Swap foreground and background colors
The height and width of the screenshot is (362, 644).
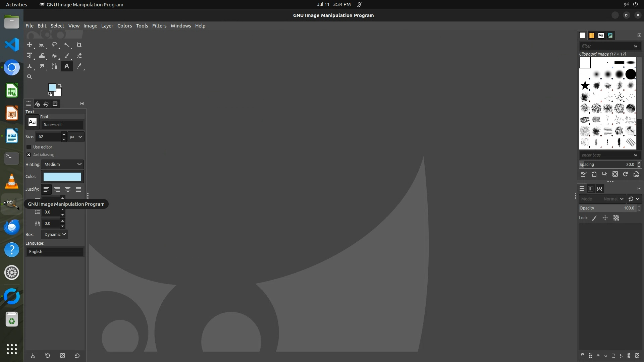pos(60,85)
